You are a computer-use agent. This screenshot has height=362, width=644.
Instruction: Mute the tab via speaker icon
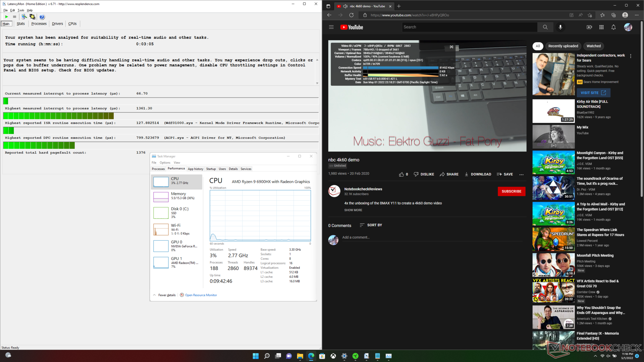345,6
